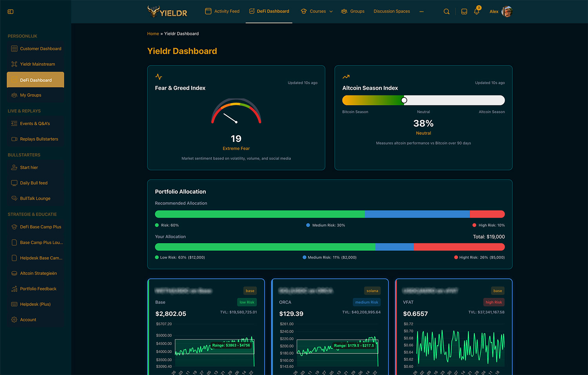Click the Altcoin Season Index slider handle
The height and width of the screenshot is (375, 588).
[404, 100]
